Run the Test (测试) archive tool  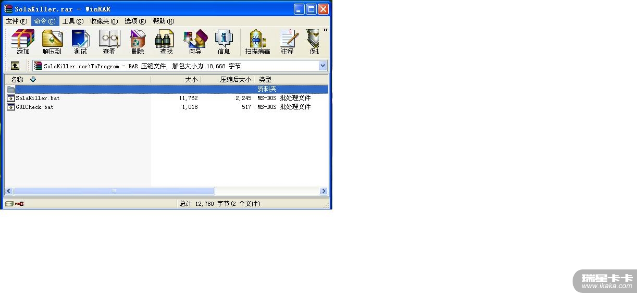80,42
